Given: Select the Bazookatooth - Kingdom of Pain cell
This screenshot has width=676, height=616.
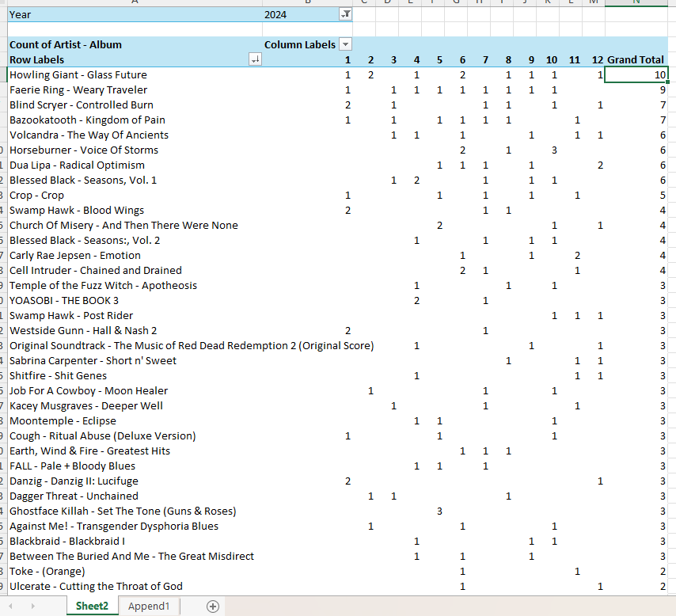Looking at the screenshot, I should 135,120.
